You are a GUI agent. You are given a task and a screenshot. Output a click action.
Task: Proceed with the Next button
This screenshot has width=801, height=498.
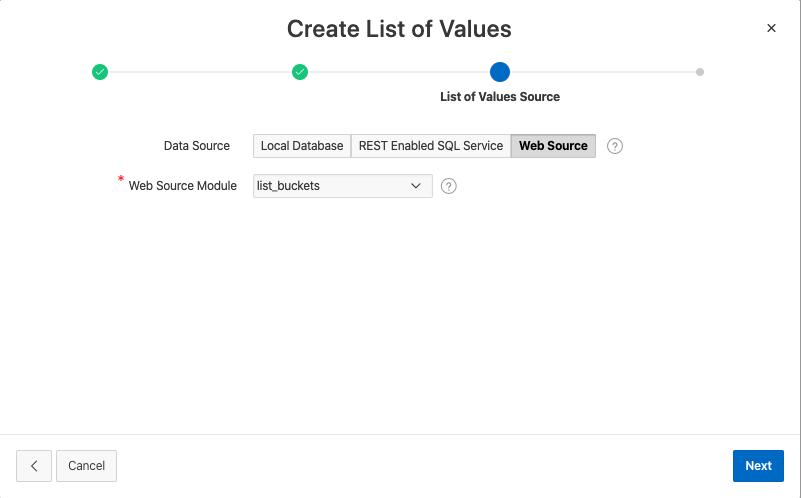pyautogui.click(x=758, y=465)
